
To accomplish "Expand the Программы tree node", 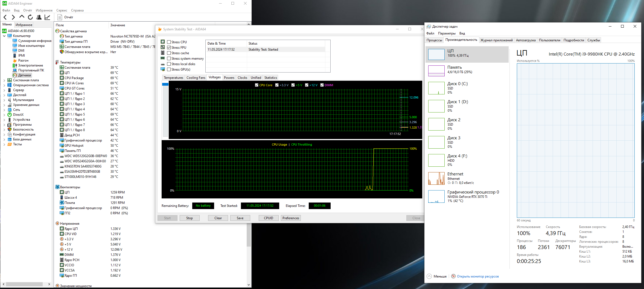I will tap(4, 125).
